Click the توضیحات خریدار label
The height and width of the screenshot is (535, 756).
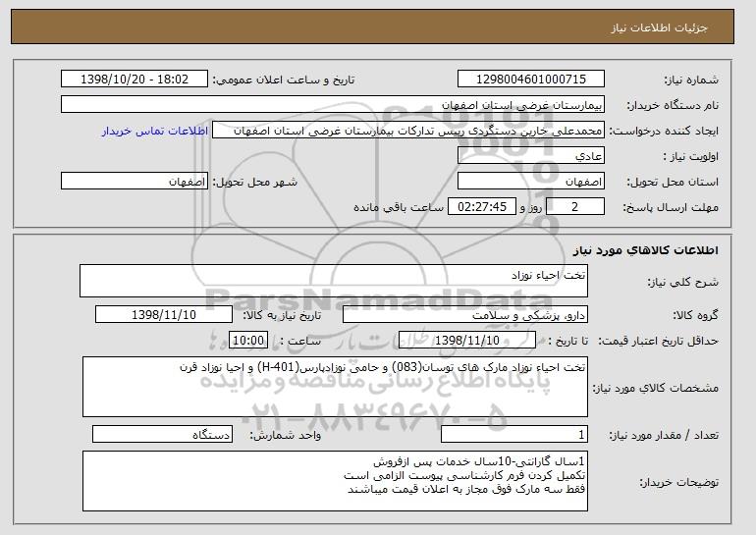point(678,482)
